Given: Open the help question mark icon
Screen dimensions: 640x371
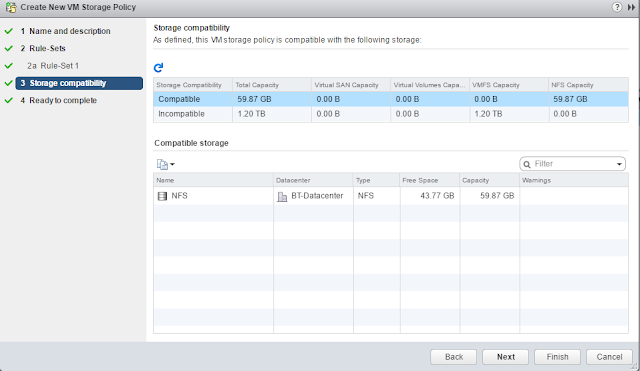Looking at the screenshot, I should [617, 7].
